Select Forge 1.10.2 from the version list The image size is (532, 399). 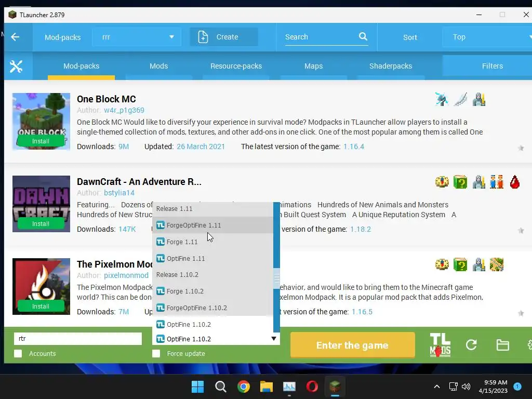coord(212,291)
